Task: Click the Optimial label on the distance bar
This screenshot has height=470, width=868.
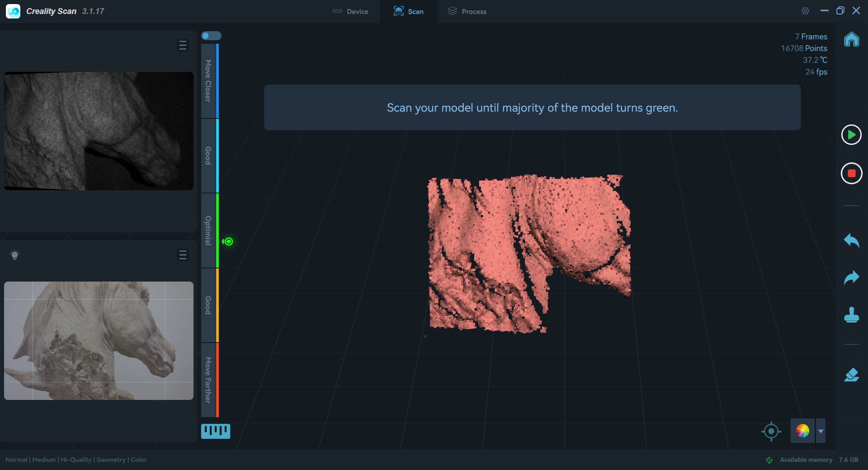Action: click(x=208, y=231)
